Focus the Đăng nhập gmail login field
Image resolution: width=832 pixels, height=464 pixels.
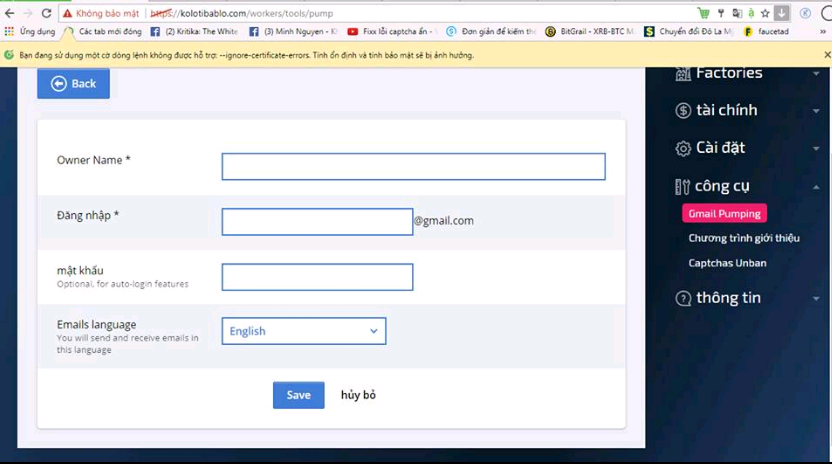(317, 222)
